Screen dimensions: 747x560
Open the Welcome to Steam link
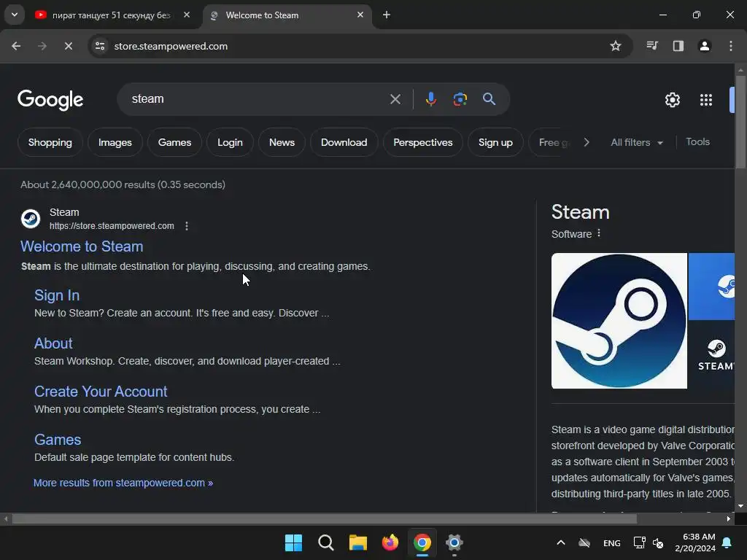(x=82, y=246)
